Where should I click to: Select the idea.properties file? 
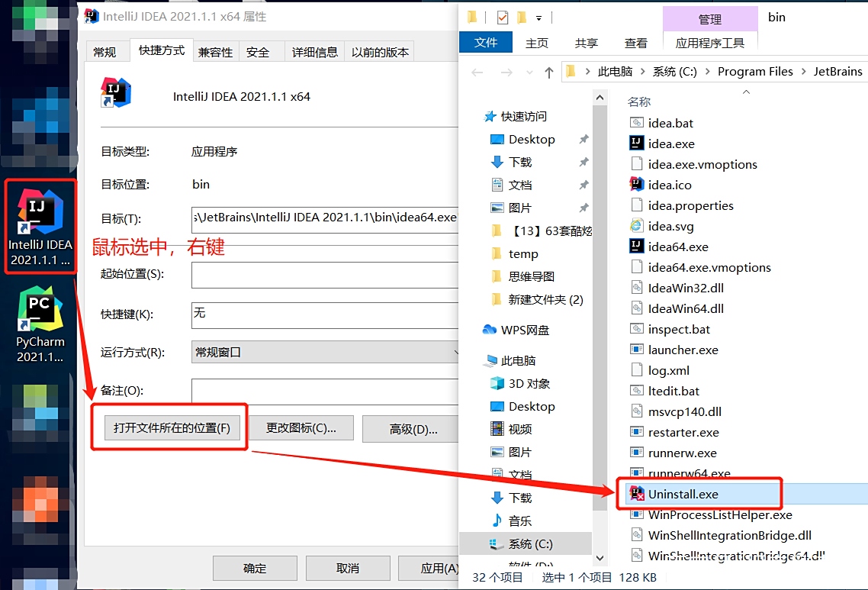click(x=690, y=205)
